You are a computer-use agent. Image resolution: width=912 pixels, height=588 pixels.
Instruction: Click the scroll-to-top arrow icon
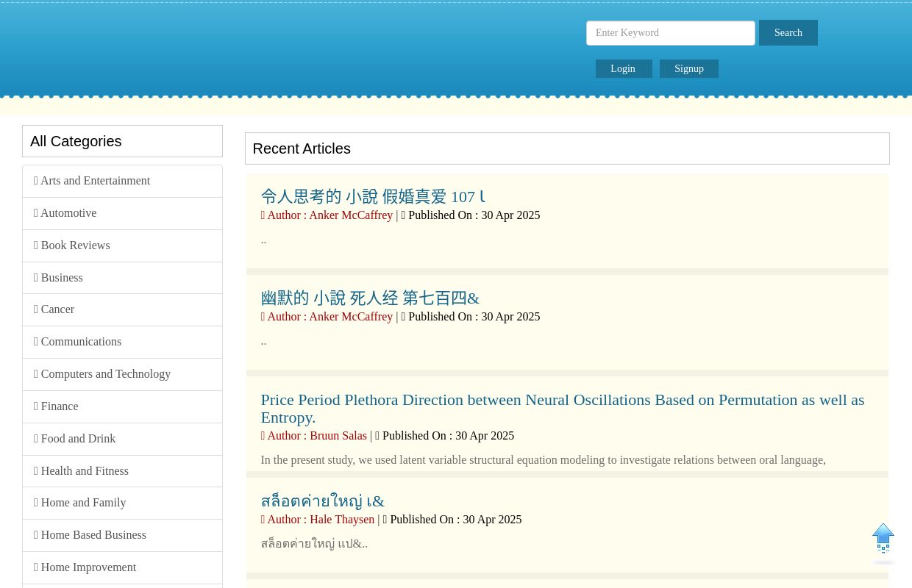tap(883, 543)
